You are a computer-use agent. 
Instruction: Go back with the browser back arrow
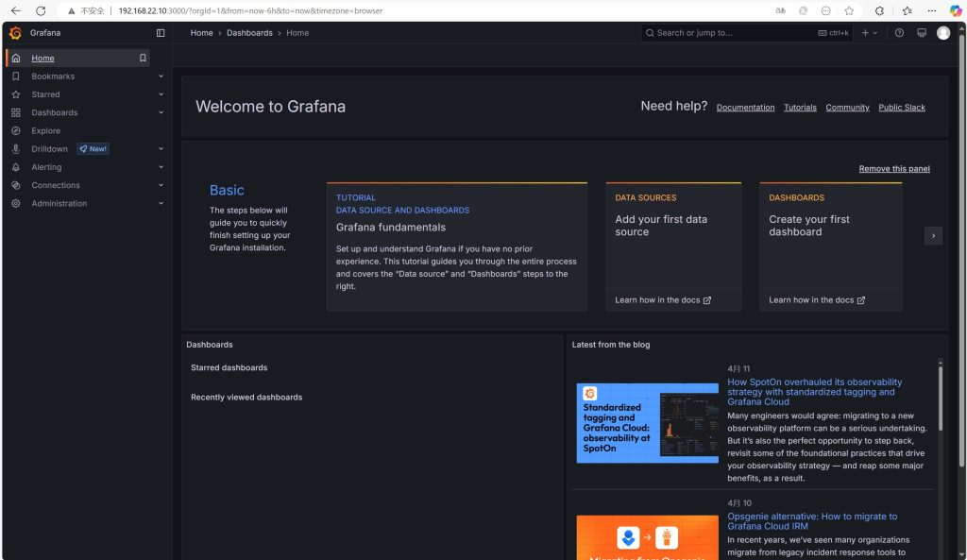click(15, 10)
